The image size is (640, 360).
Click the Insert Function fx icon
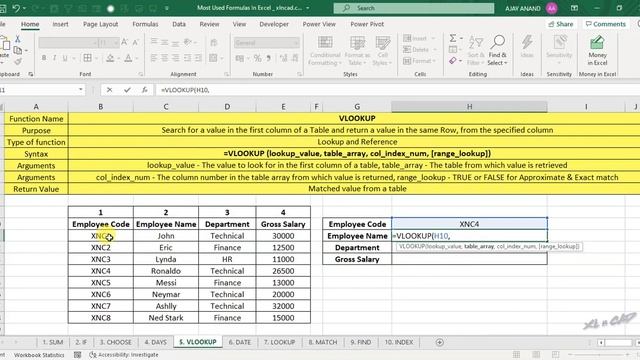[144, 90]
